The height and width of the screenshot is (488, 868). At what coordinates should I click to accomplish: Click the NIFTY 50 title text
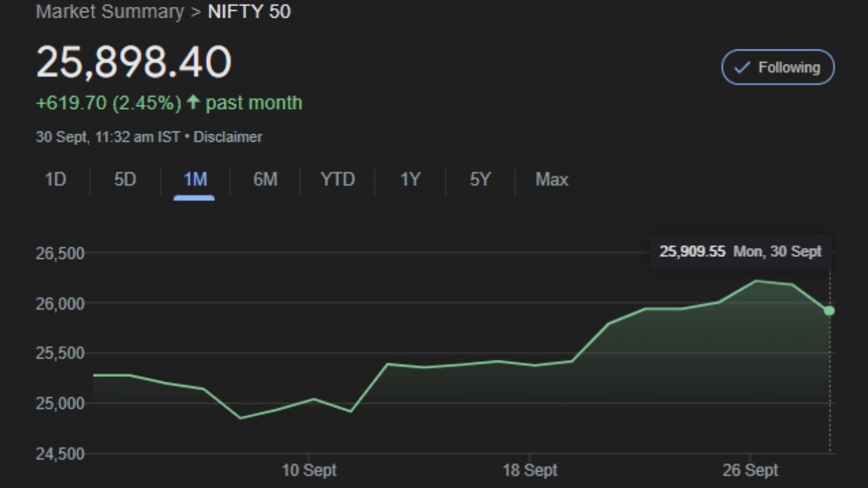tap(250, 12)
